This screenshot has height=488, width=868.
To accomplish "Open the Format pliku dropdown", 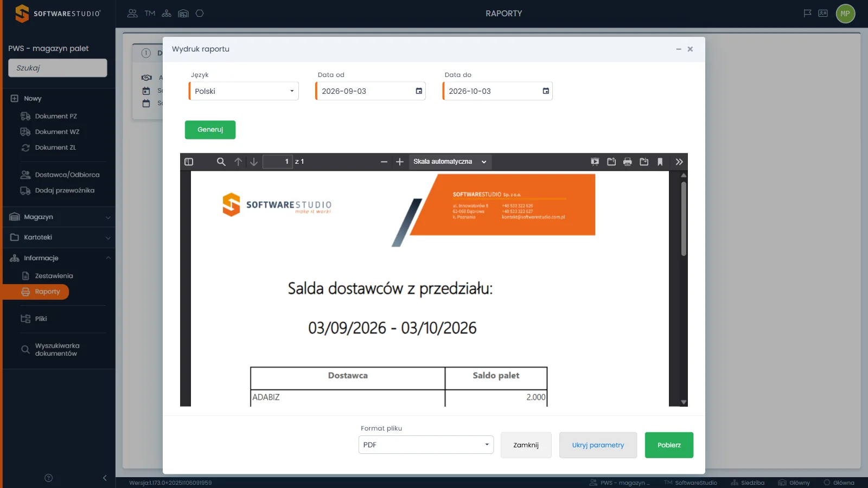I will [426, 445].
